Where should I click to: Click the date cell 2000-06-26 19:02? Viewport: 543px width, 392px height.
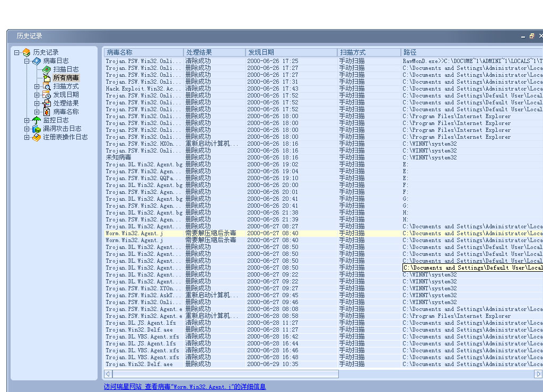pos(273,164)
